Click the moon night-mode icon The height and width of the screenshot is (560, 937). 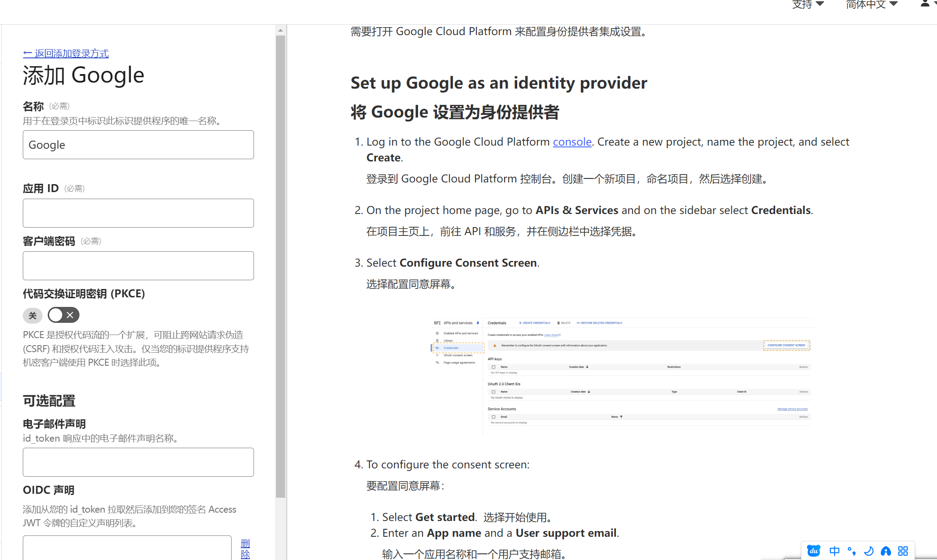tap(869, 551)
